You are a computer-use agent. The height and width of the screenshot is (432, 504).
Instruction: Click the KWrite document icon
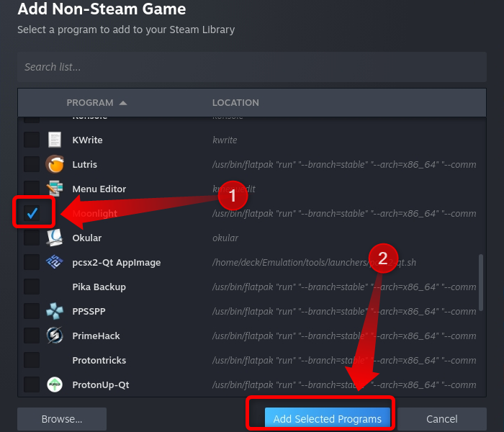tap(55, 140)
